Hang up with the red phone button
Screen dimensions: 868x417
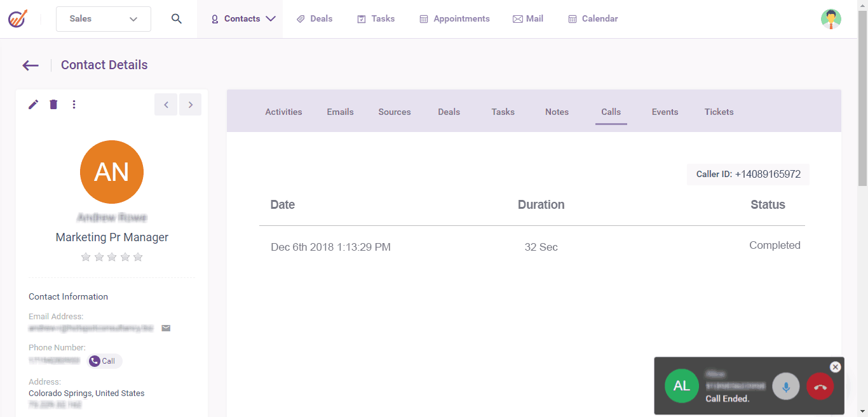(x=820, y=387)
